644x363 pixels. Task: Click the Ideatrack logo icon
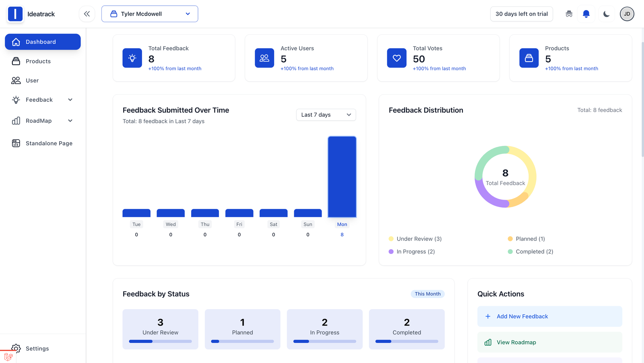point(15,14)
